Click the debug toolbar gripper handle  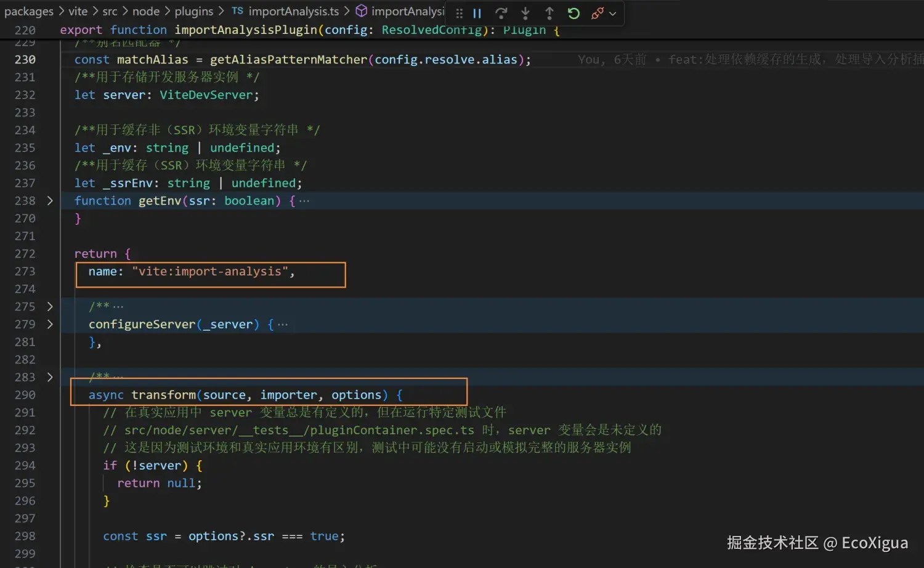tap(459, 13)
